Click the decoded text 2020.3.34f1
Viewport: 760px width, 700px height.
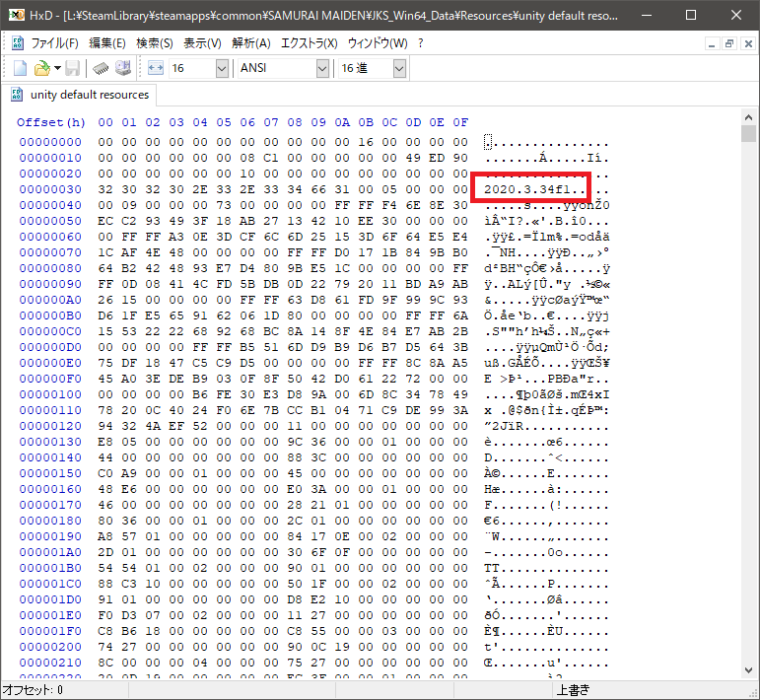(x=526, y=189)
